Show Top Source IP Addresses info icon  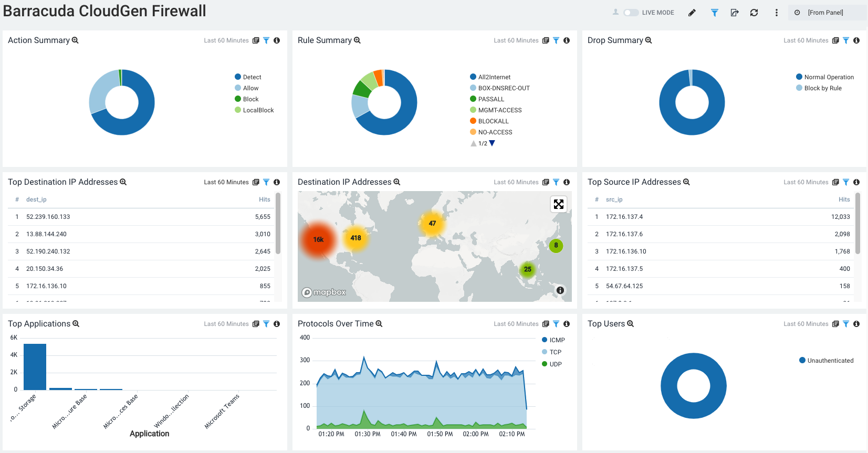(x=856, y=182)
